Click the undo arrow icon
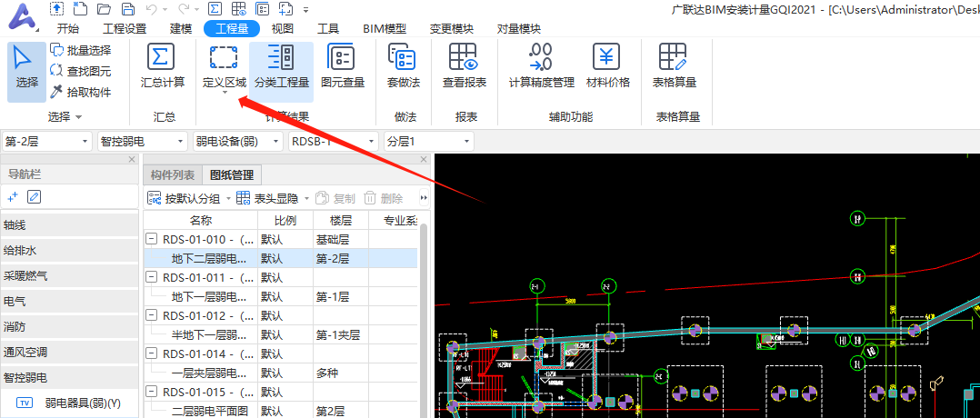Image resolution: width=980 pixels, height=418 pixels. point(151,9)
